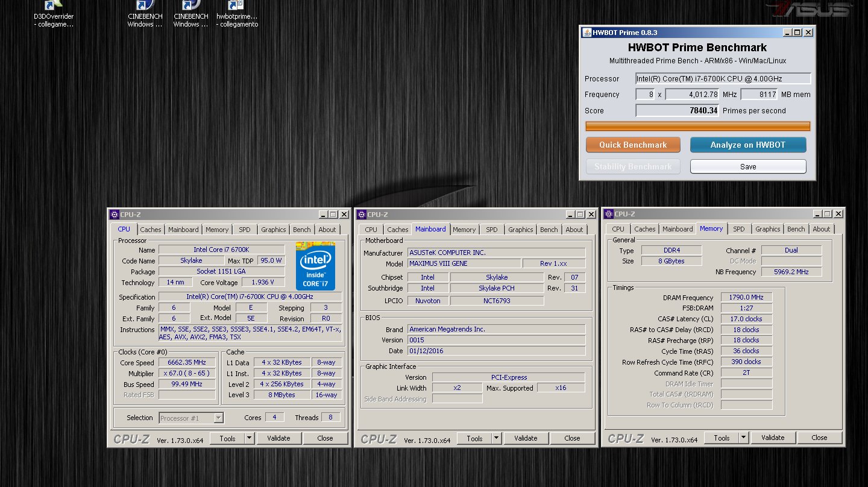Start the Quick Benchmark
Image resolution: width=868 pixels, height=487 pixels.
point(633,145)
